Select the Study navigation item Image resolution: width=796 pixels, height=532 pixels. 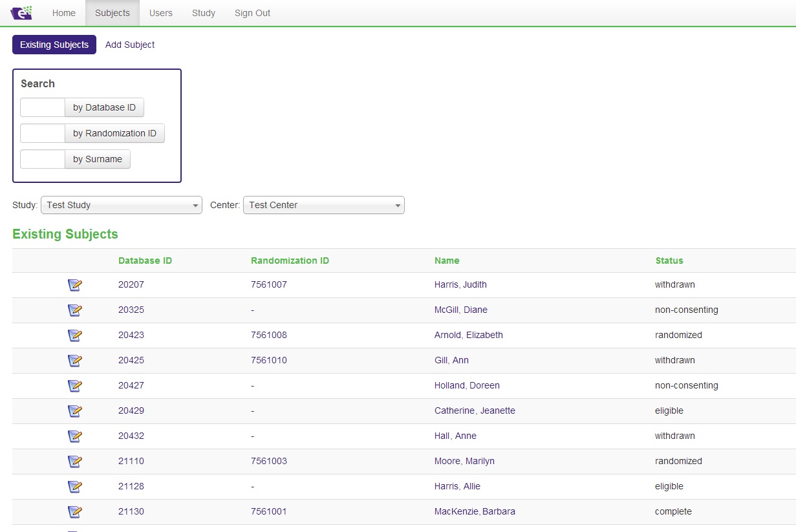tap(204, 13)
